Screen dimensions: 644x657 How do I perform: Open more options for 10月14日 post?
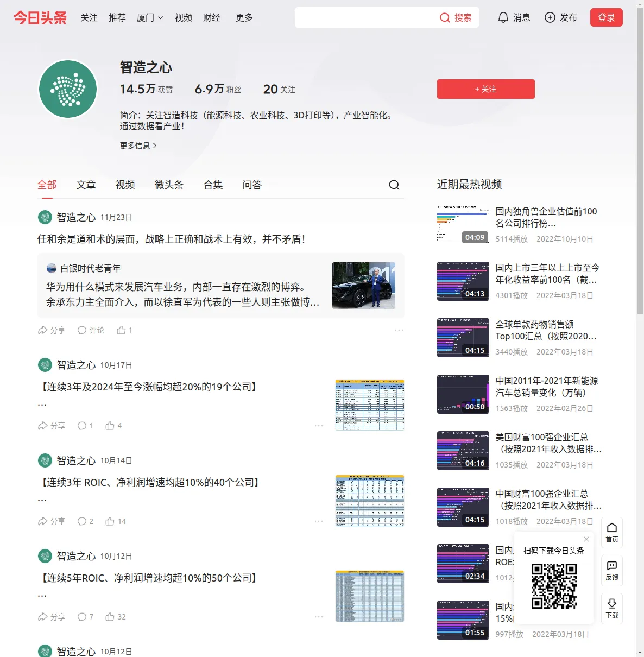coord(319,521)
